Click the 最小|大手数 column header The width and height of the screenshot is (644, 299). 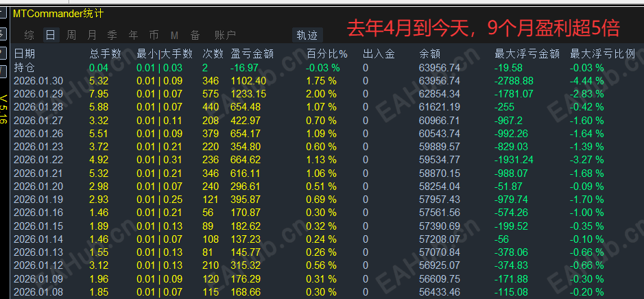pos(165,53)
